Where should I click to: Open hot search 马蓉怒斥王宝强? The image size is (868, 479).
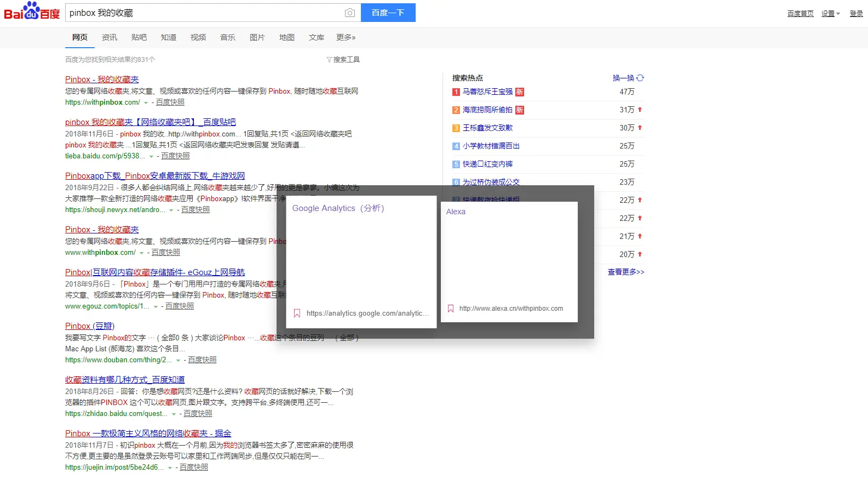click(488, 92)
